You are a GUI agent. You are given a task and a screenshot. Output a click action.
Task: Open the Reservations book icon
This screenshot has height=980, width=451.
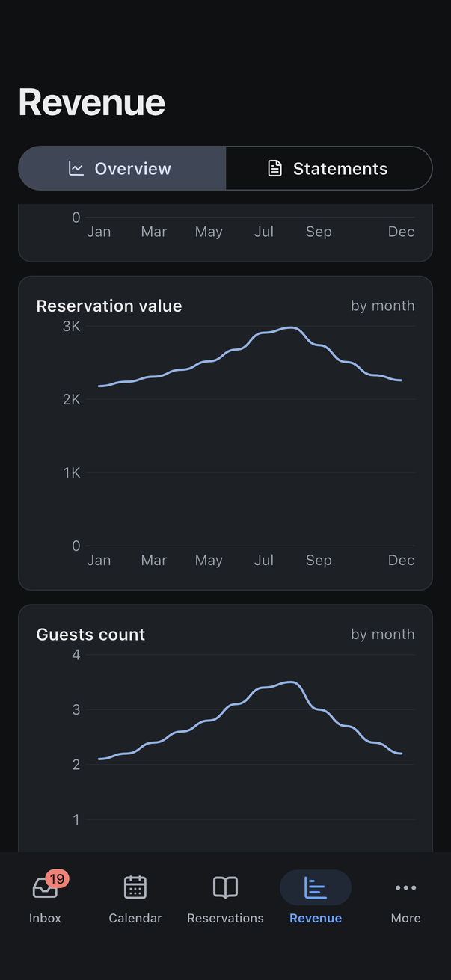point(225,887)
